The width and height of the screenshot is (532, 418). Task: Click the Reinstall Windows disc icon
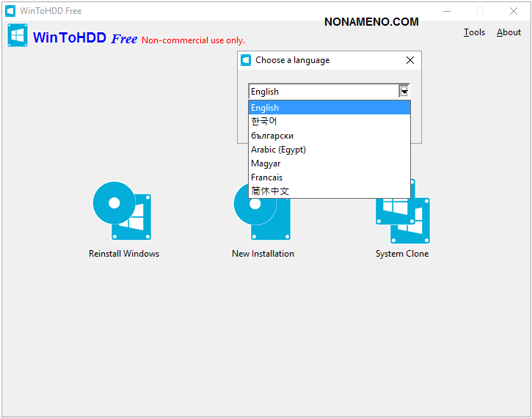pos(122,211)
